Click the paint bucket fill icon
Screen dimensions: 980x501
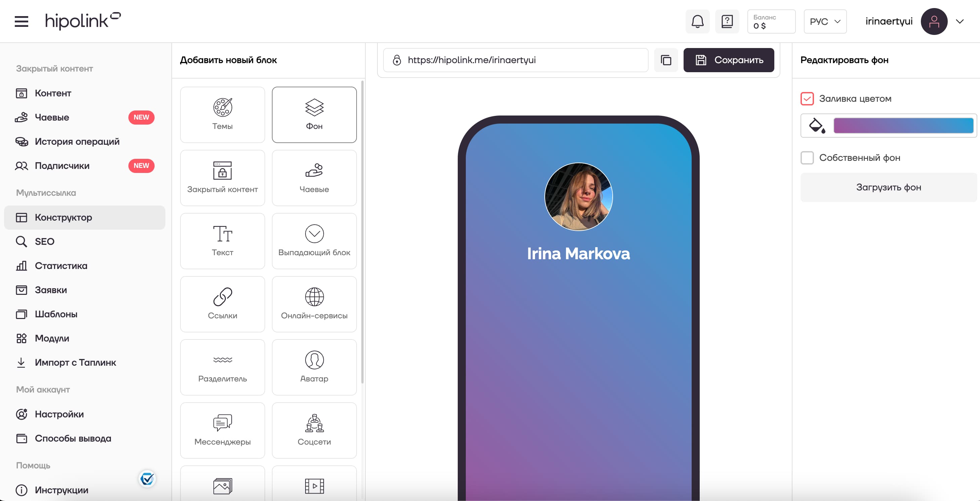coord(817,126)
